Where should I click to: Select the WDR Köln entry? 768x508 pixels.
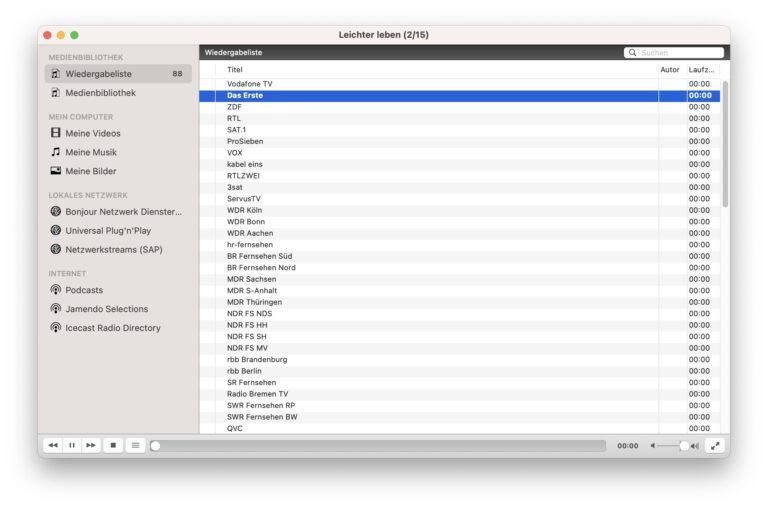(459, 210)
